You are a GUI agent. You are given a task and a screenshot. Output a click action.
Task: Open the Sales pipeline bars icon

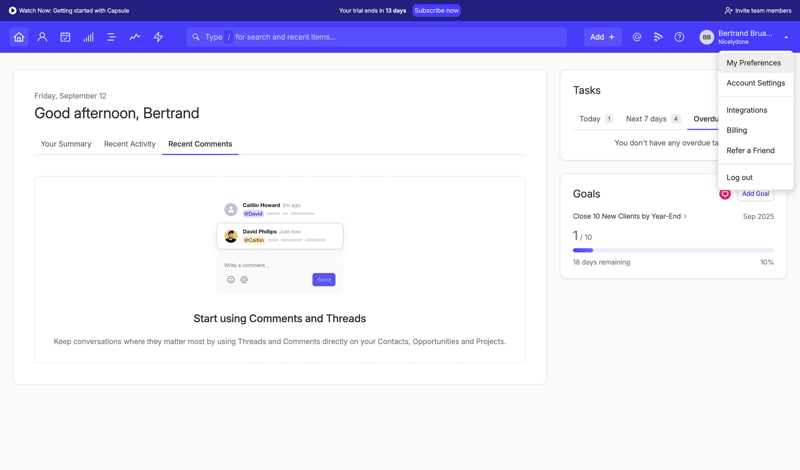pyautogui.click(x=88, y=37)
